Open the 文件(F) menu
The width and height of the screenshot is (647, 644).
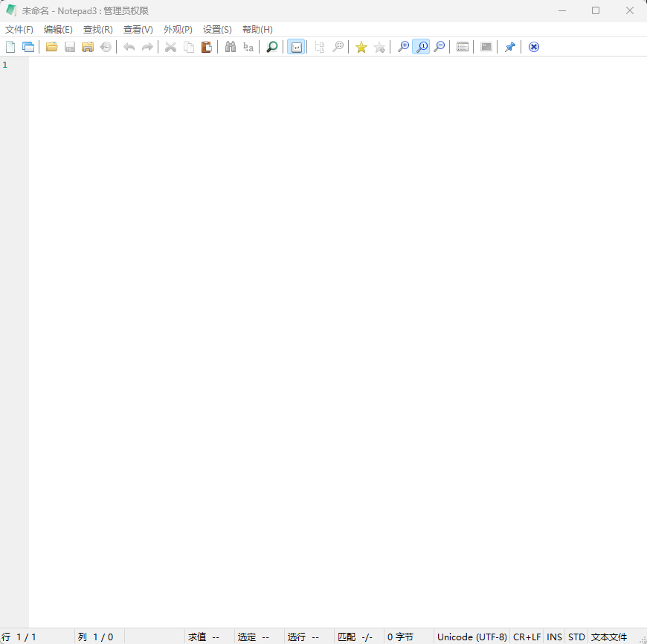click(19, 29)
